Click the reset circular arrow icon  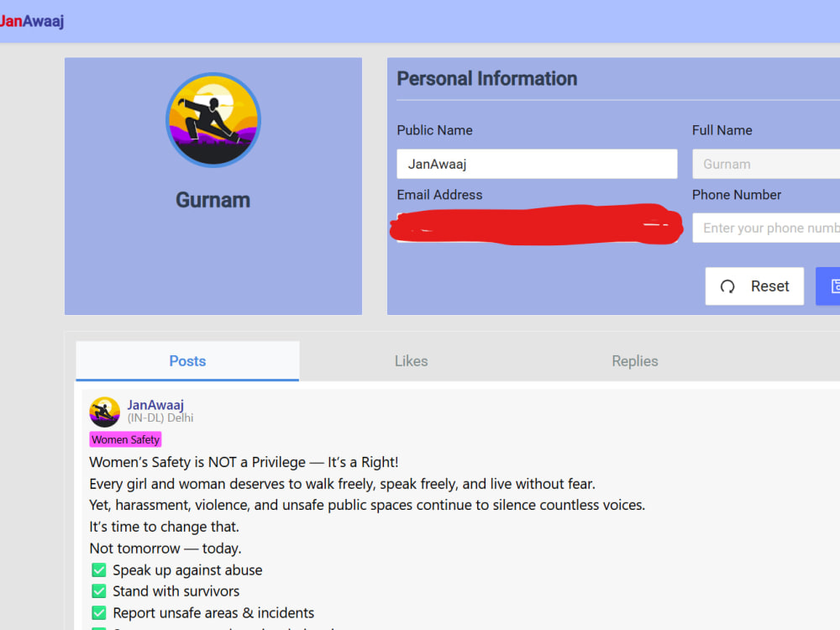pos(727,286)
